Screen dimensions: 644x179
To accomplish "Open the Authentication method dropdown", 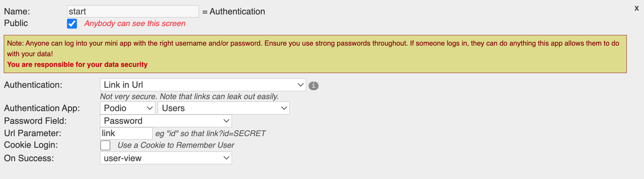I will click(x=203, y=85).
